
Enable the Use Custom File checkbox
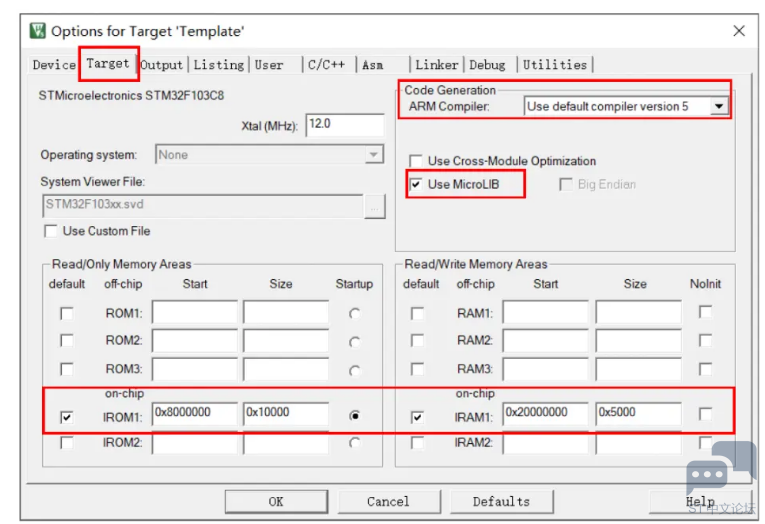(50, 231)
